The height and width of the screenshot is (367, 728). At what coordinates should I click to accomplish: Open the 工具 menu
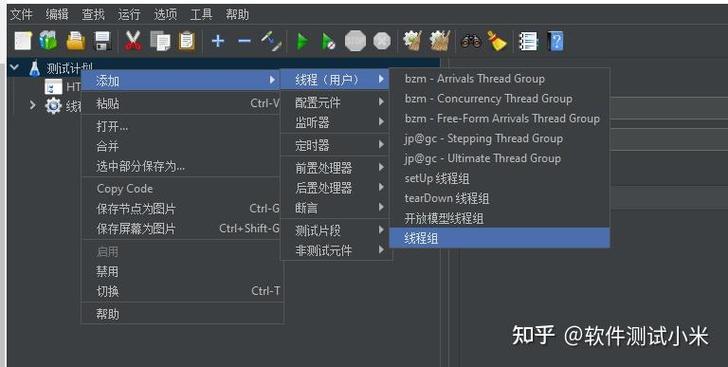[201, 14]
